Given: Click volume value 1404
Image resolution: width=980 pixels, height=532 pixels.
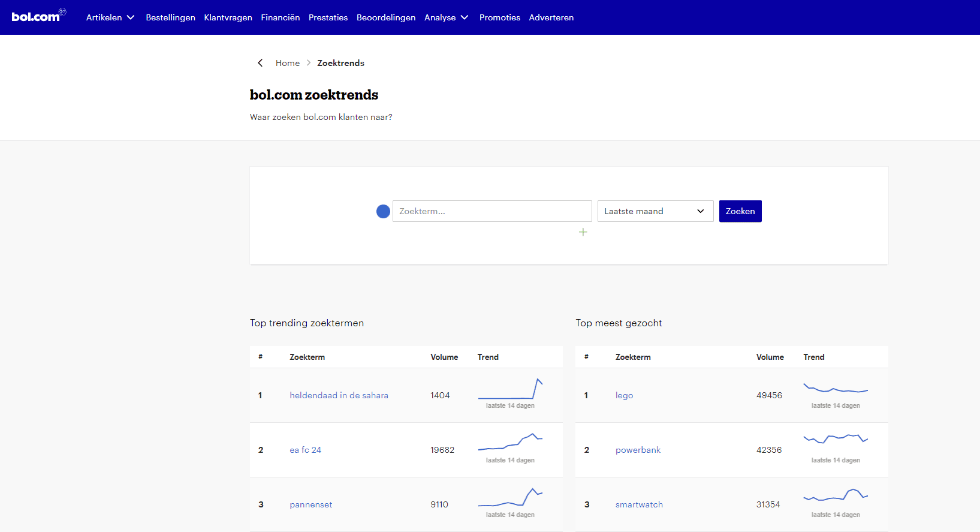Looking at the screenshot, I should pos(440,395).
